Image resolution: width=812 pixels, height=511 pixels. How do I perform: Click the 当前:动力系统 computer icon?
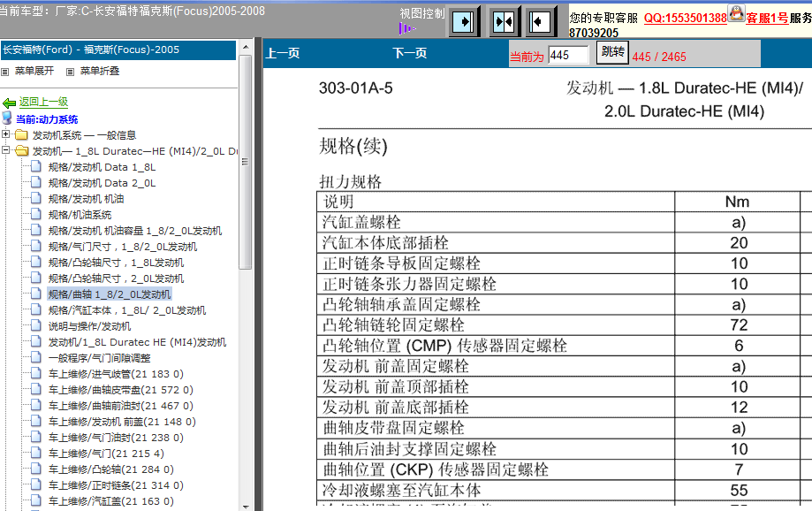click(7, 118)
